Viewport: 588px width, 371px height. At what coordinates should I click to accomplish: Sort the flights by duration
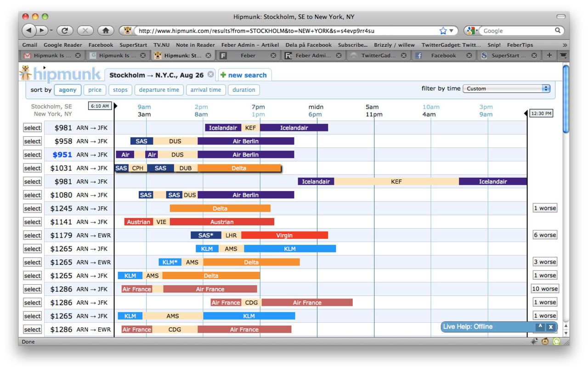coord(243,90)
